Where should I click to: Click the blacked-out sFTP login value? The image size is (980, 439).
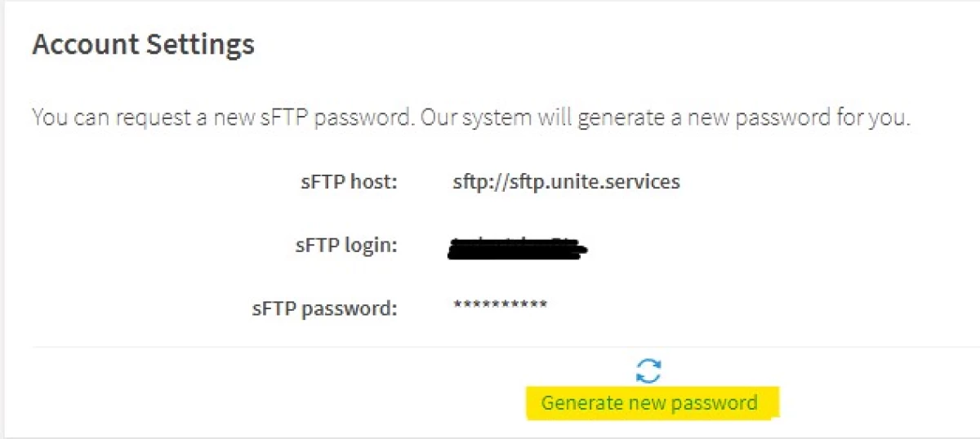pos(520,245)
